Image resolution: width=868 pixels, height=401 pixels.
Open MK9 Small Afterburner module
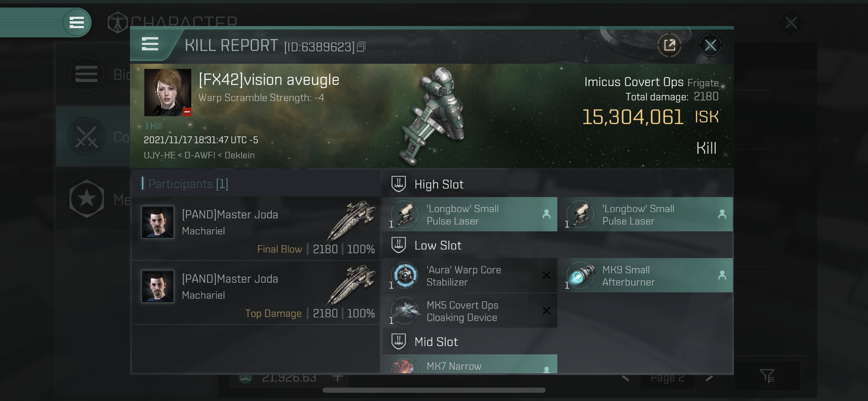(646, 276)
